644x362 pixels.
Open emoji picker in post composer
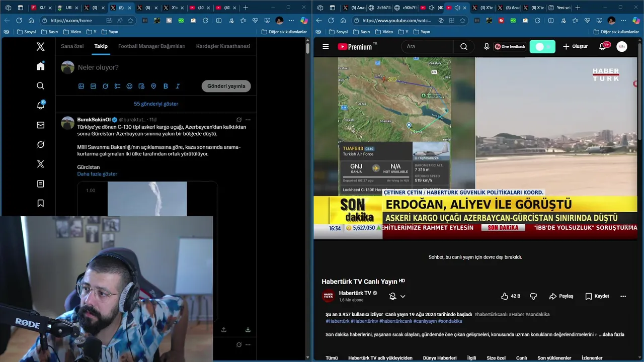(x=129, y=86)
